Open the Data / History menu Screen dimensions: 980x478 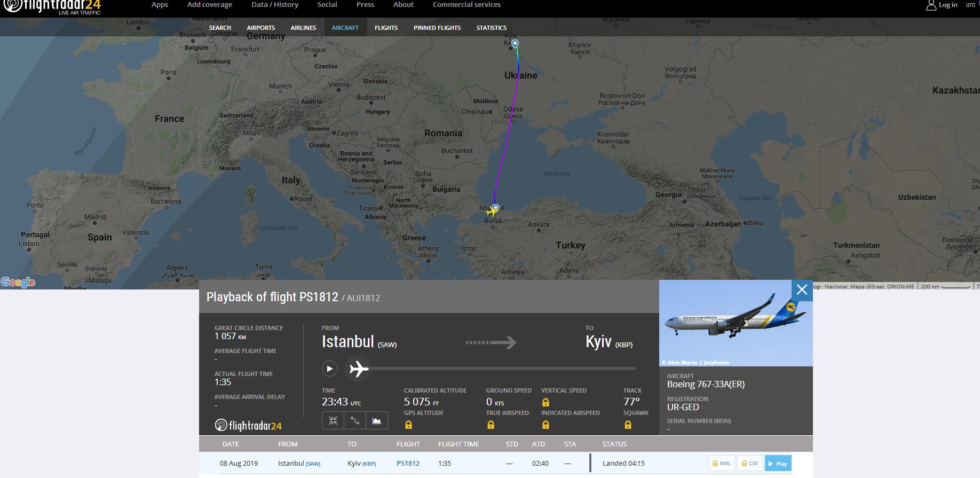(275, 5)
